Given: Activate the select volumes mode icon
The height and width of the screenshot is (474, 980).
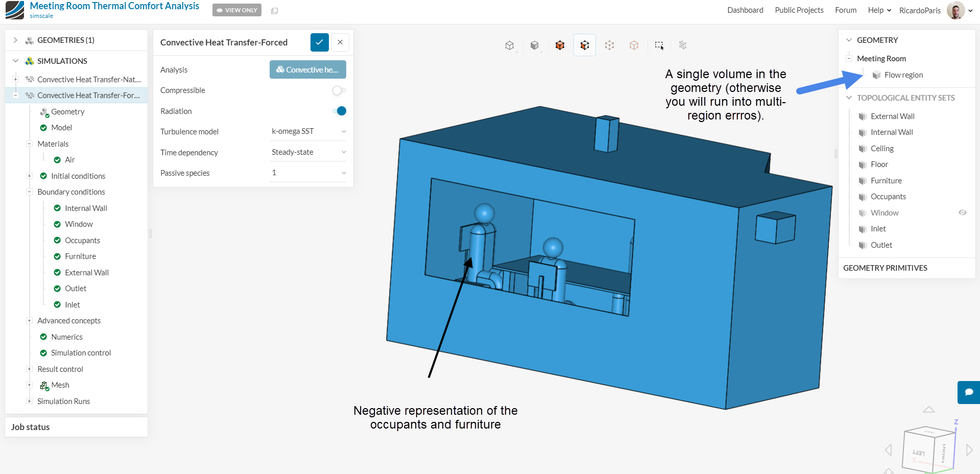Looking at the screenshot, I should pos(560,45).
